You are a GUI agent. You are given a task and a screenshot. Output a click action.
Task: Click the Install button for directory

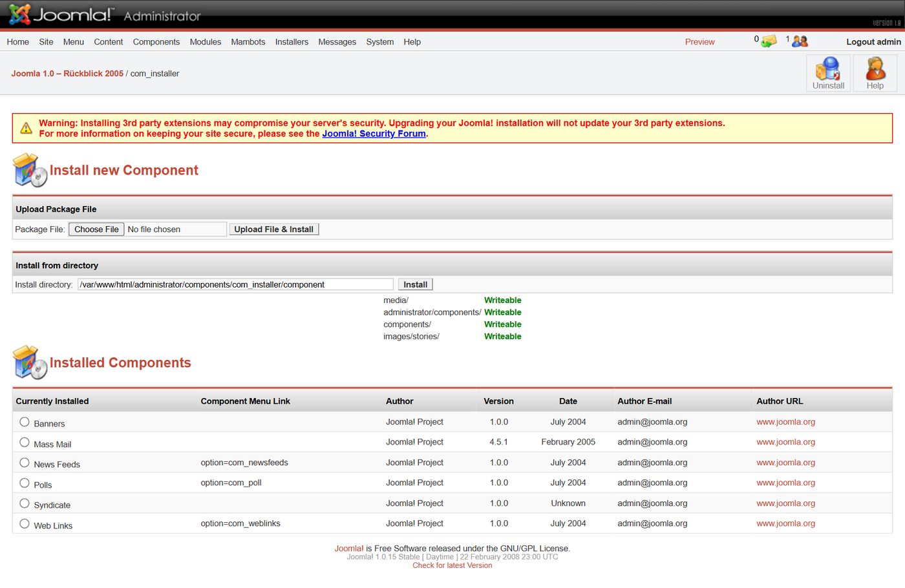pyautogui.click(x=416, y=284)
